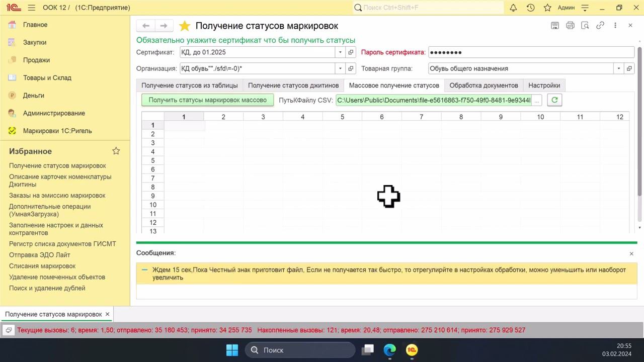
Task: Open print preview icon
Action: coord(585,25)
